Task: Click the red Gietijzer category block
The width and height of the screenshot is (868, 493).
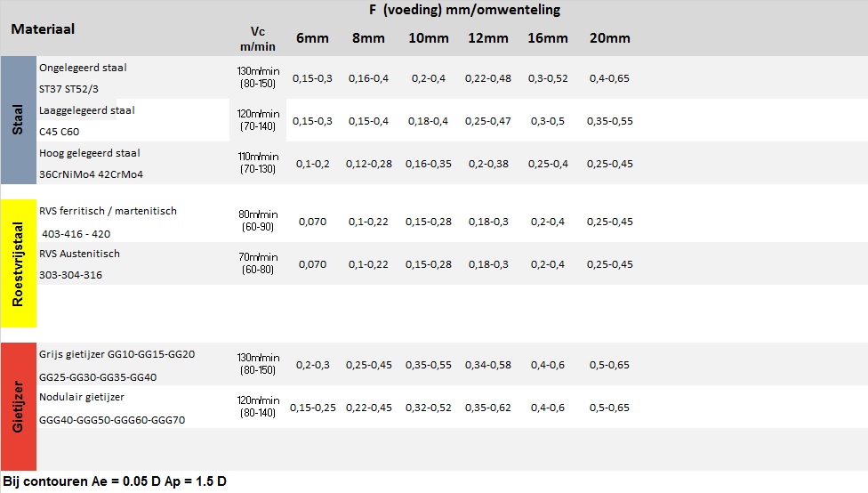Action: point(18,407)
